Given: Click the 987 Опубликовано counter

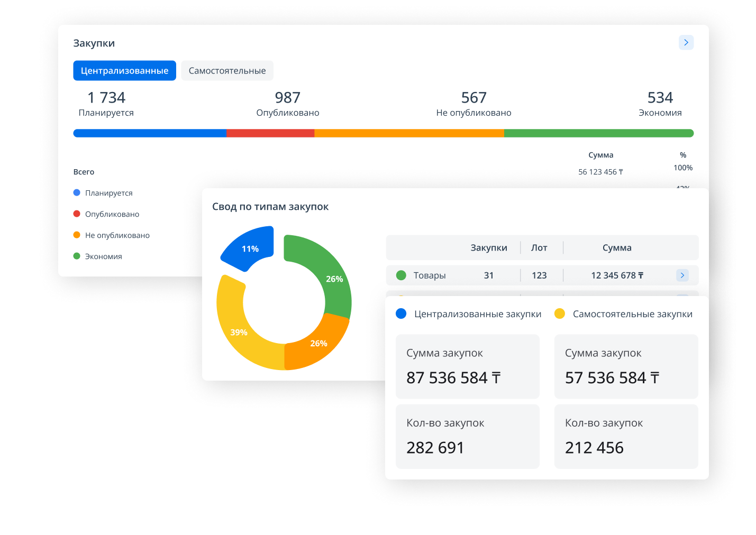Looking at the screenshot, I should 287,104.
